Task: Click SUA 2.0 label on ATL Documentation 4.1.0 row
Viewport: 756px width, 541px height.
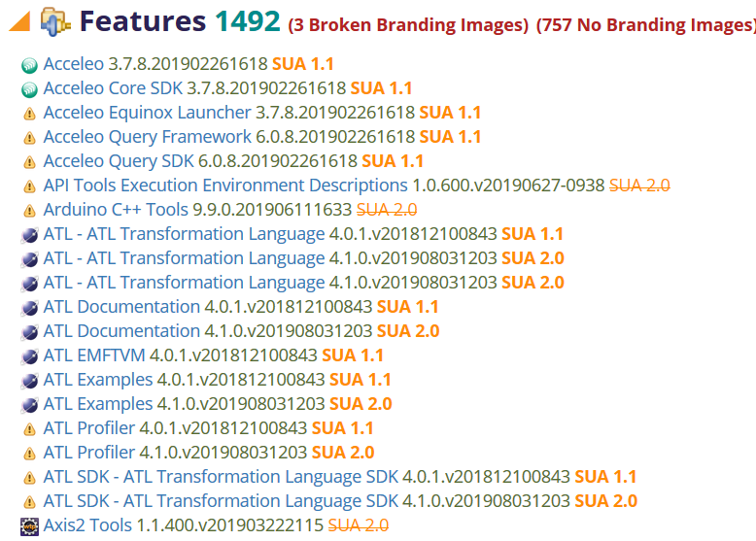Action: point(408,331)
